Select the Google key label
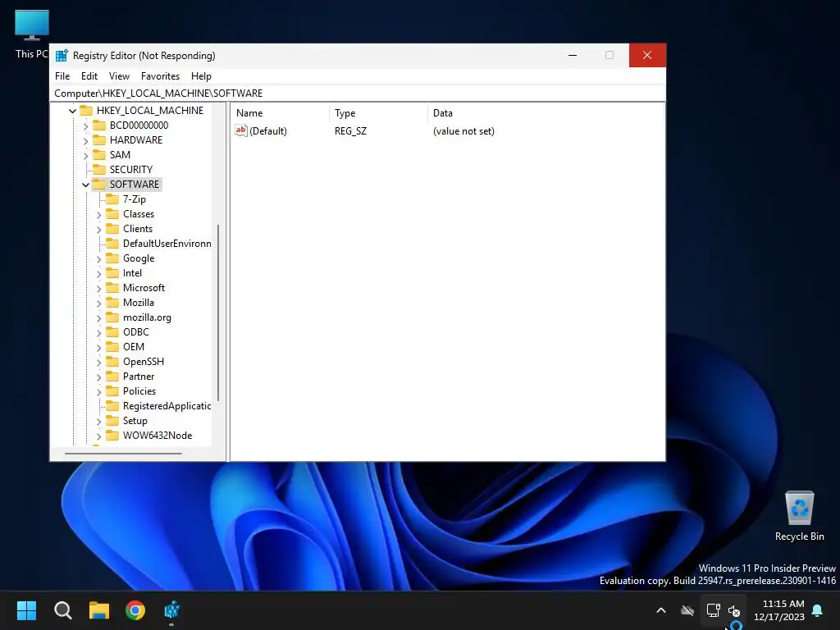Screen dimensions: 840x630 (139, 258)
